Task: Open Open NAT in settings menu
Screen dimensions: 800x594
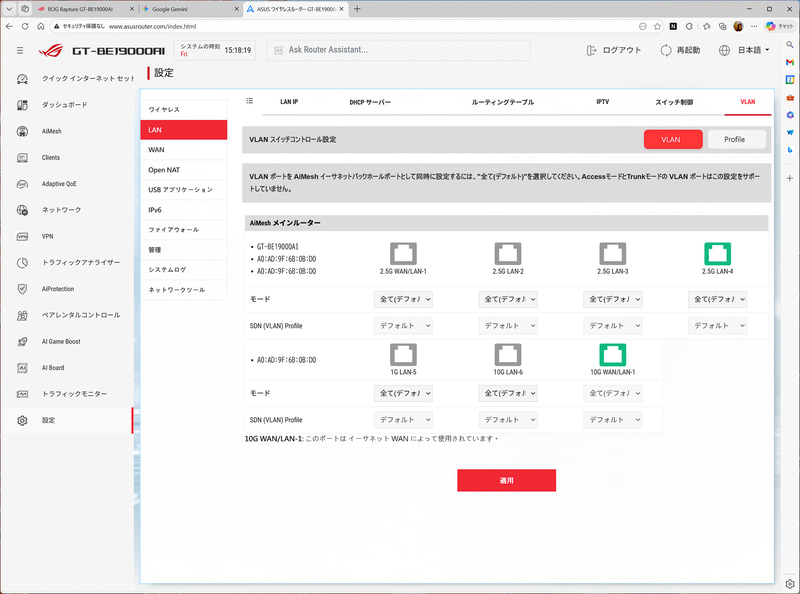Action: [184, 170]
